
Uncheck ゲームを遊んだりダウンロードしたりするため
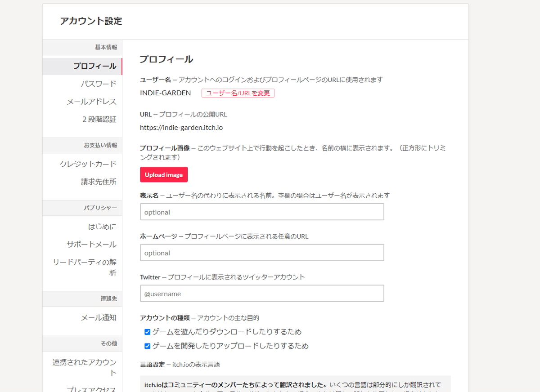(147, 332)
